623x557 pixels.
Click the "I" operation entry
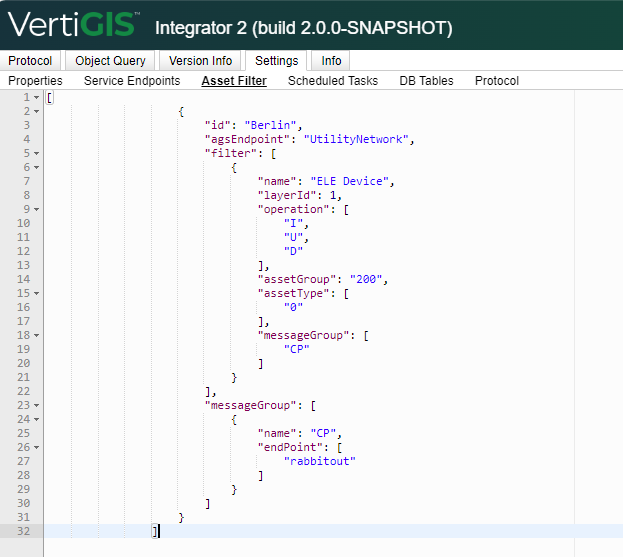tap(293, 223)
